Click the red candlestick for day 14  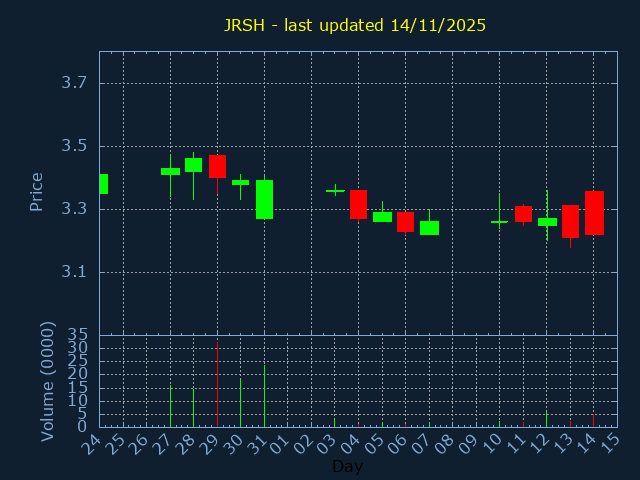click(594, 213)
